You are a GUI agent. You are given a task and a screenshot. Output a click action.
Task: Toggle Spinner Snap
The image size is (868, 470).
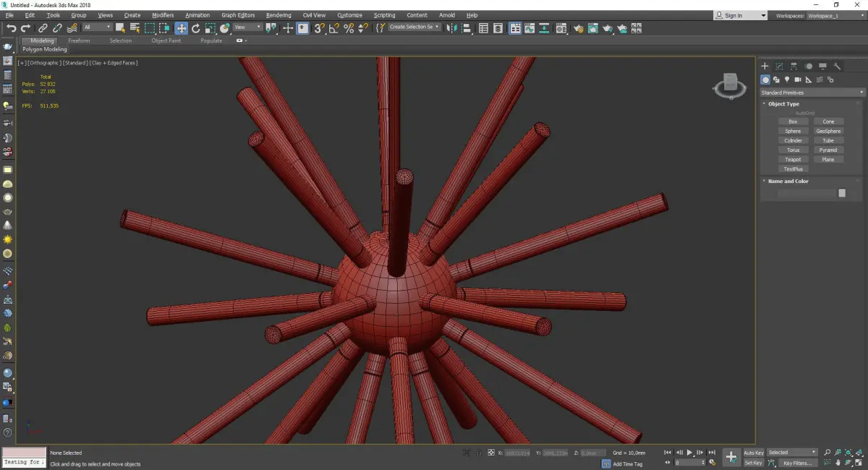click(x=363, y=28)
